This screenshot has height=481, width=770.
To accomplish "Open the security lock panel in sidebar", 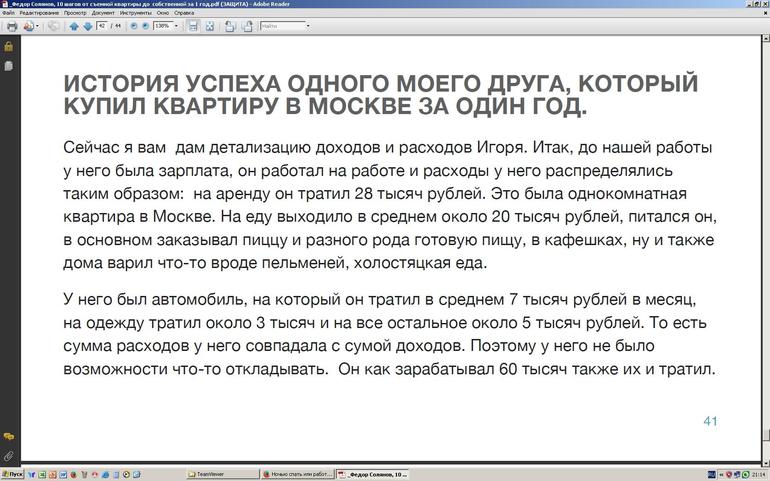I will point(8,46).
